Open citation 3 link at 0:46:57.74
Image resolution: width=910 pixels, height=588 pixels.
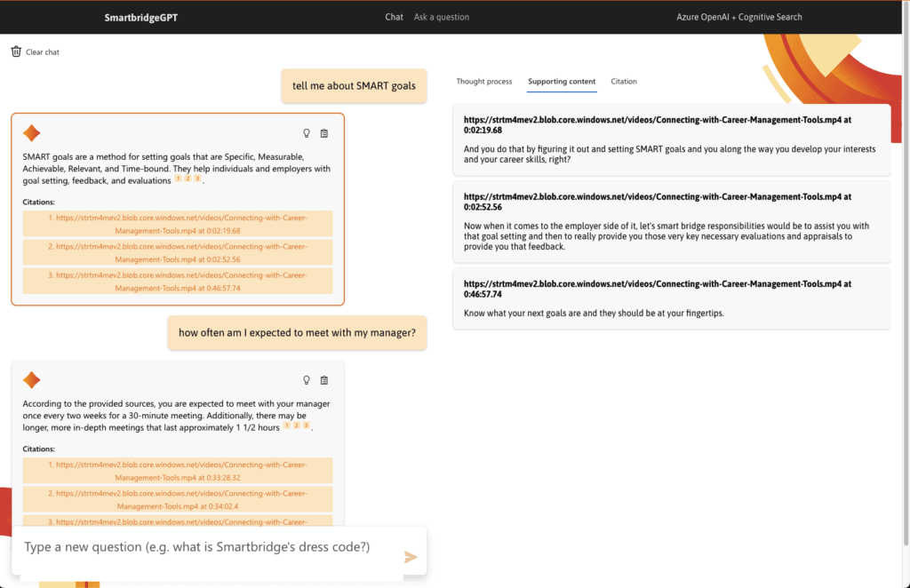tap(178, 282)
